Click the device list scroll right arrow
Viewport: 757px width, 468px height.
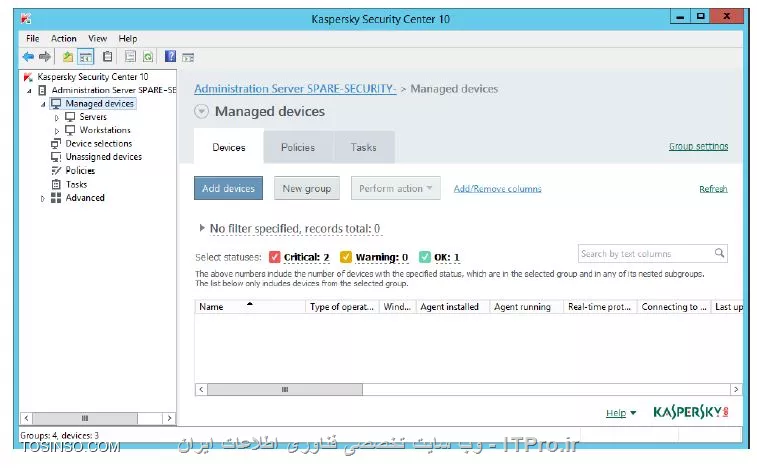736,389
